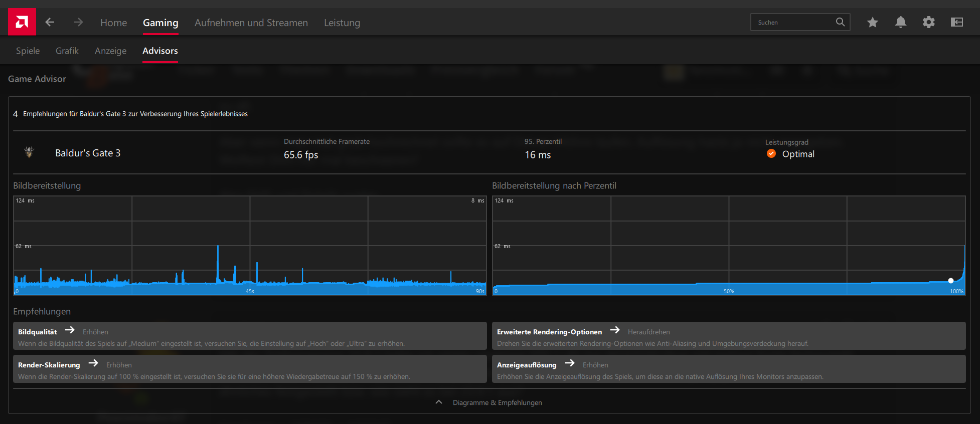
Task: Click the 65.6 fps framerate value
Action: 301,155
